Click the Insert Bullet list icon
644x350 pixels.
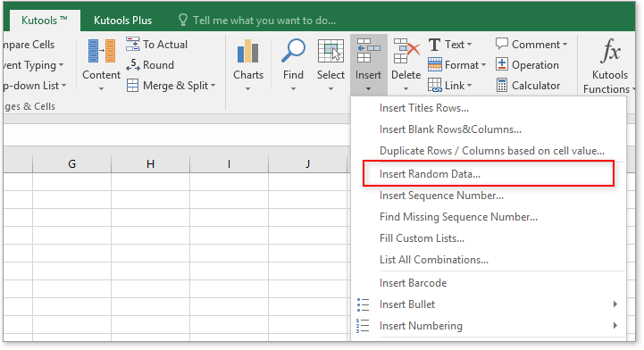click(363, 304)
